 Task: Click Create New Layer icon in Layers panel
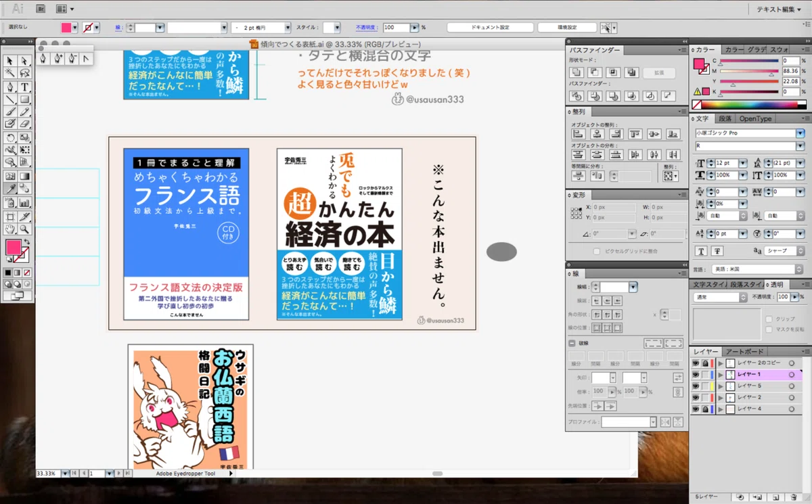(x=776, y=497)
